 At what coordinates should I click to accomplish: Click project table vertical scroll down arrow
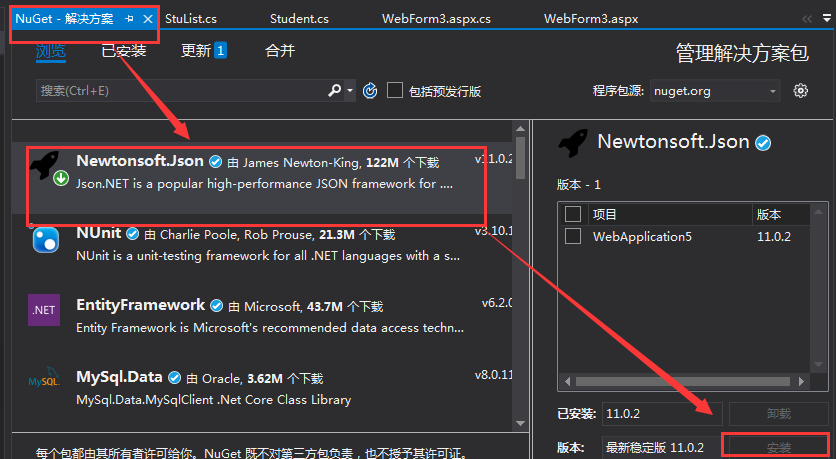pyautogui.click(x=818, y=365)
